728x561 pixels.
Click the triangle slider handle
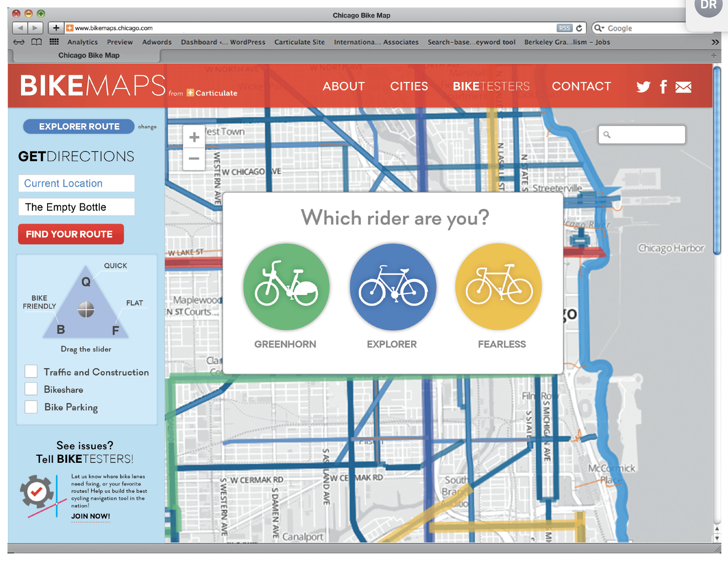pyautogui.click(x=86, y=310)
